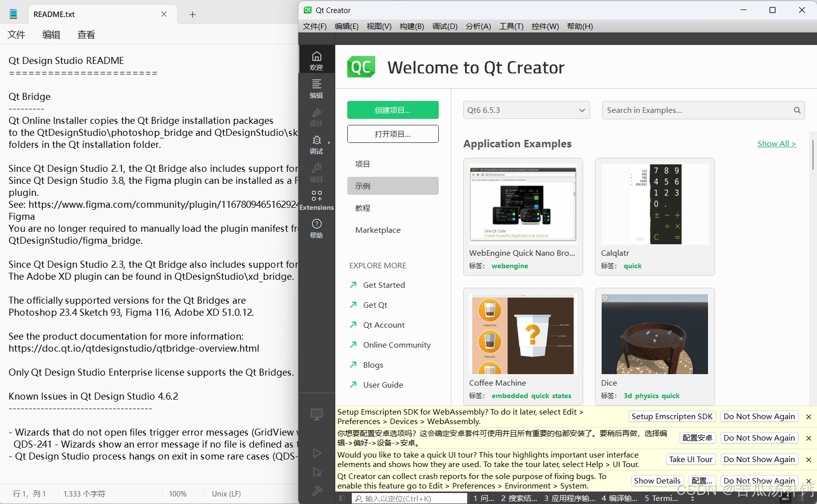Screen dimensions: 817x504
Task: Open the 构建(B) menu
Action: pyautogui.click(x=412, y=26)
